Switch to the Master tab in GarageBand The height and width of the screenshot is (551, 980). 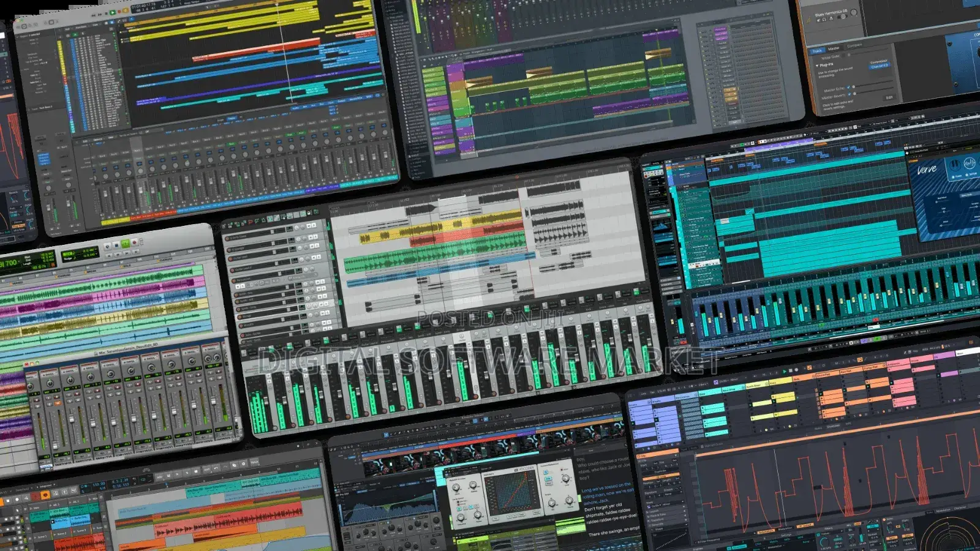(x=834, y=48)
